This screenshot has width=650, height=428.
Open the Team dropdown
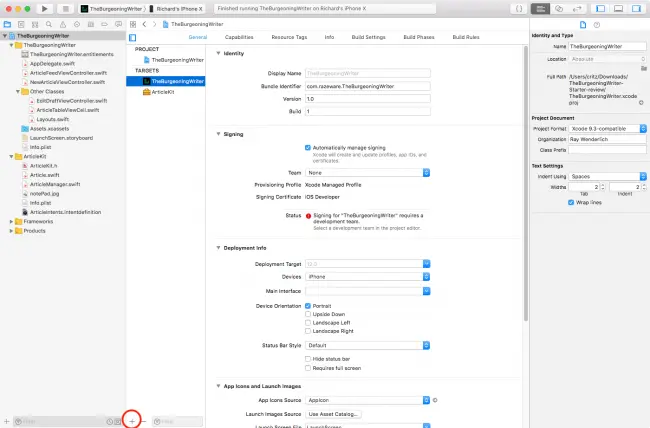[367, 173]
